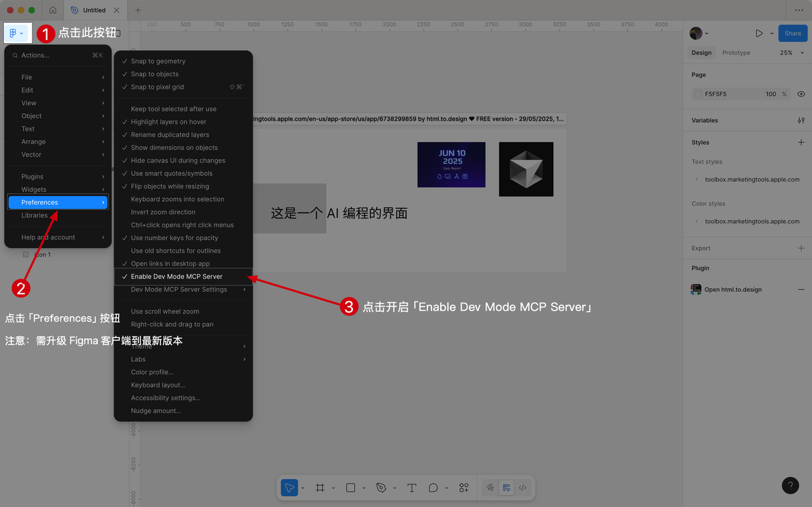Viewport: 812px width, 507px height.
Task: Click the page opacity 100 field
Action: 770,94
